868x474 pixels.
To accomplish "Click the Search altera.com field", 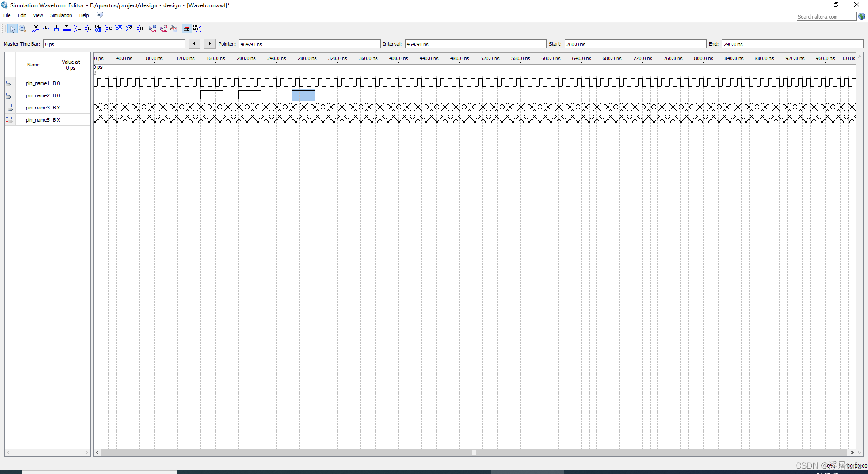I will pos(826,17).
